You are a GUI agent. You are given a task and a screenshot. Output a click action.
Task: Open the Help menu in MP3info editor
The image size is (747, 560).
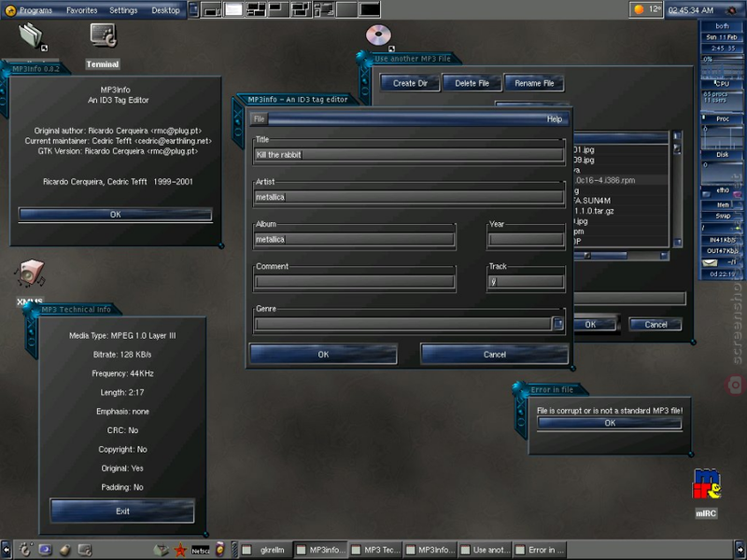point(554,119)
